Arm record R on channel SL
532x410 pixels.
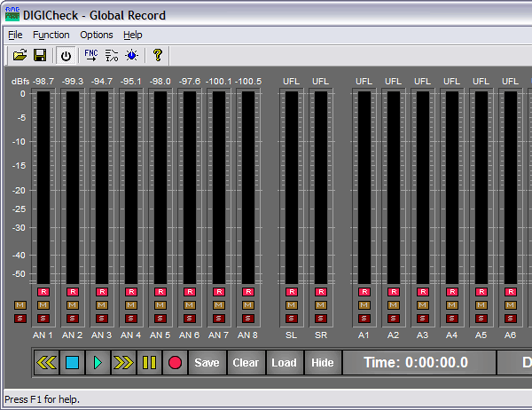click(x=292, y=292)
